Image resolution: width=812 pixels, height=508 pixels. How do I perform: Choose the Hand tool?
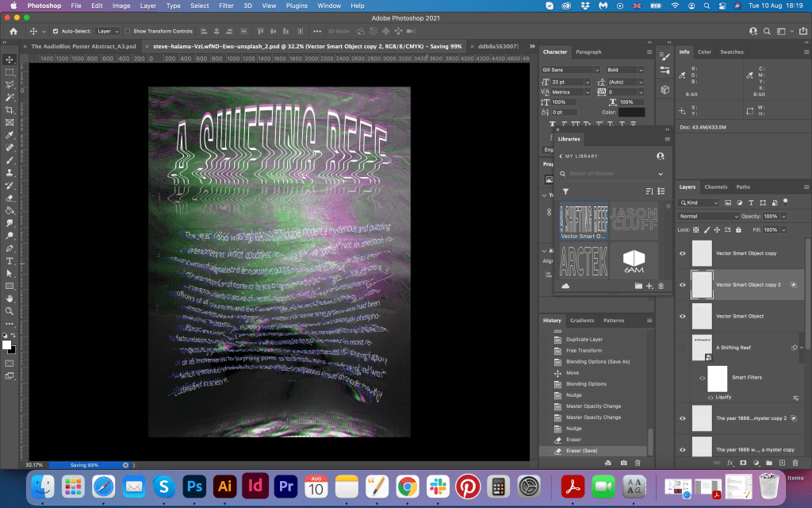[10, 298]
